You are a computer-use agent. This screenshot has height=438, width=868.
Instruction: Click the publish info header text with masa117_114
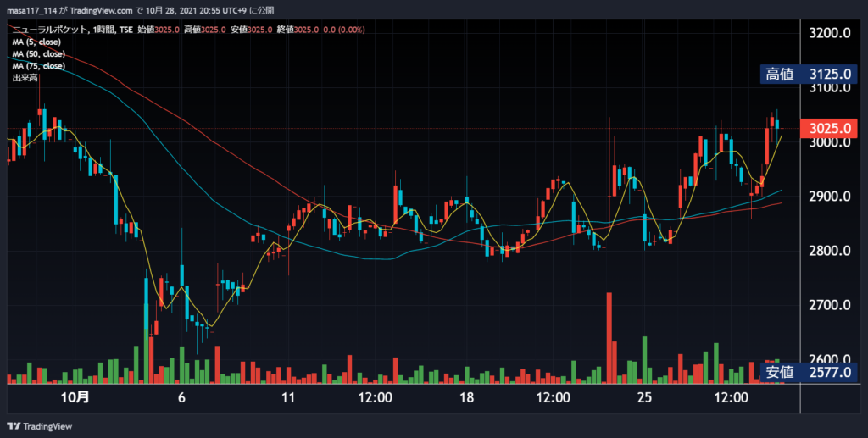tap(140, 10)
